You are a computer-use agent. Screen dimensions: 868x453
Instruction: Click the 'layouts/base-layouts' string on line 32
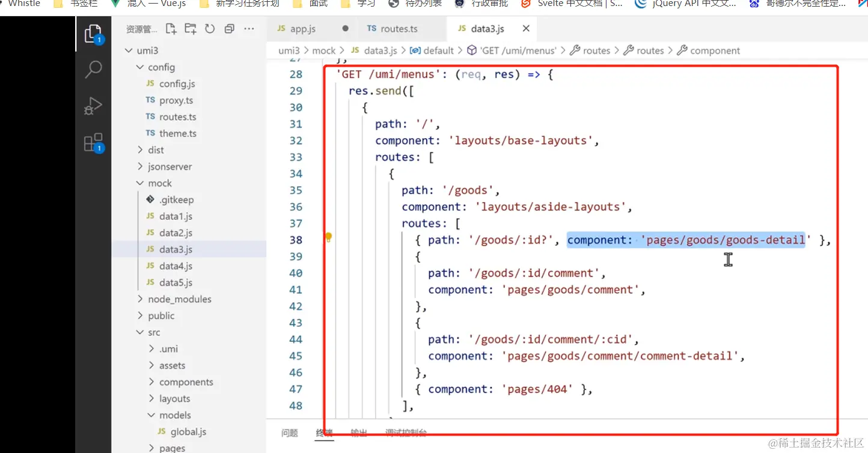(x=521, y=141)
